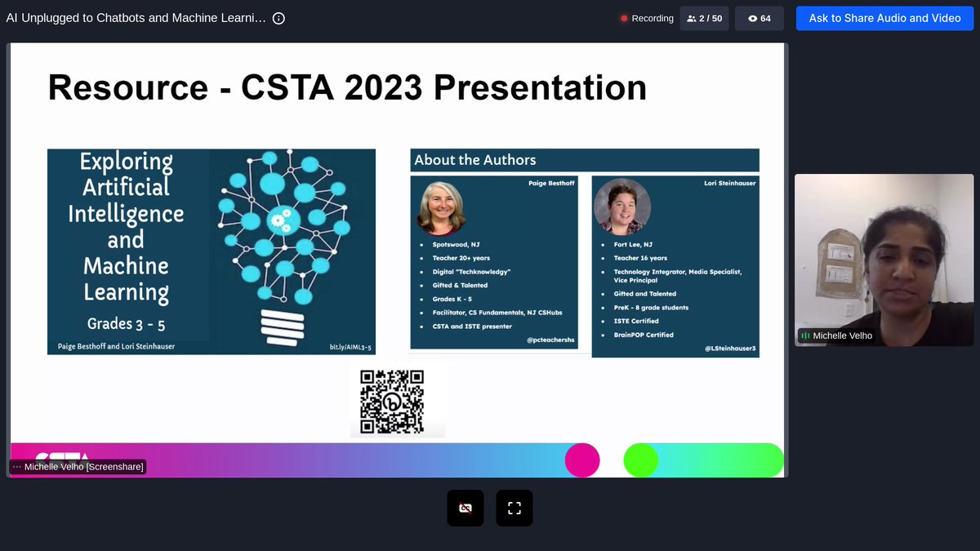Click the 'Teacher 20+ years' bullet
Viewport: 980px width, 551px height.
tap(460, 258)
